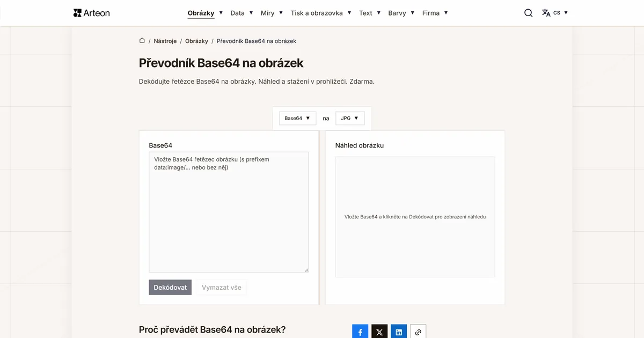Open the Barvy navigation item
Viewport: 644px width, 338px height.
coord(397,13)
